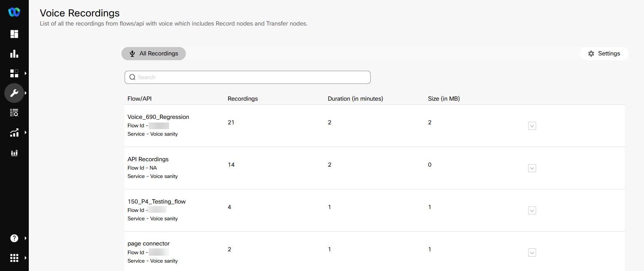Open the help question mark icon
This screenshot has height=271, width=644.
coord(14,238)
